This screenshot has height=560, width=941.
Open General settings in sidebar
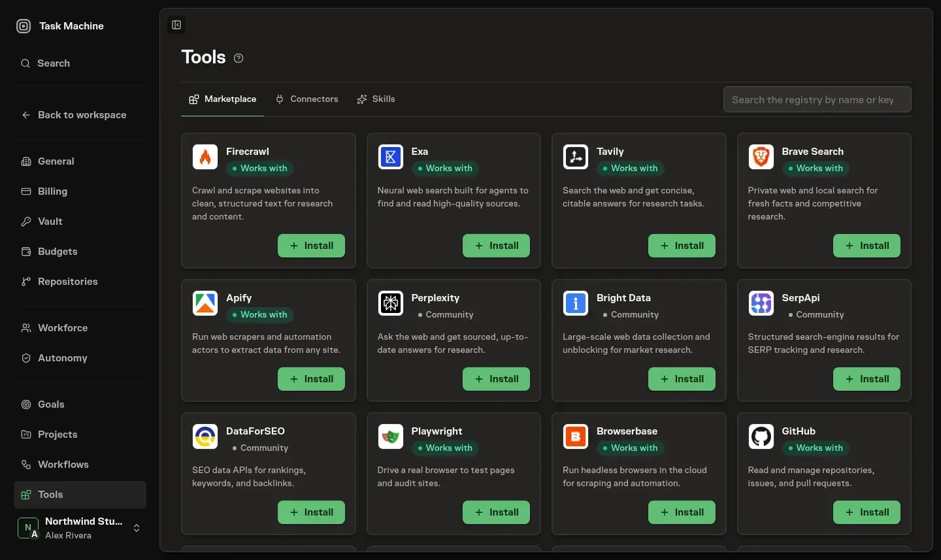tap(80, 161)
